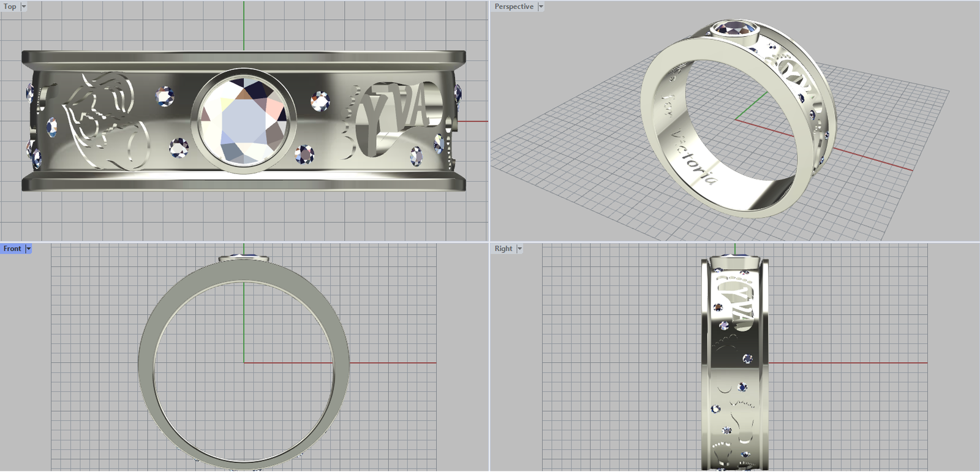The image size is (980, 473).
Task: Select the center gem in Perspective view
Action: [x=734, y=28]
